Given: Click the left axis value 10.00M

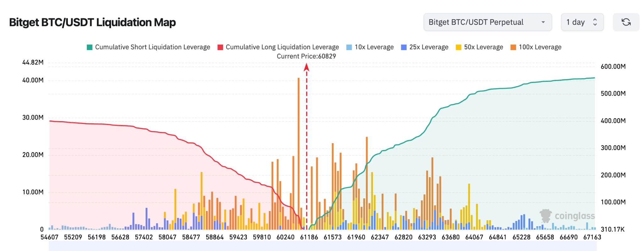Looking at the screenshot, I should pyautogui.click(x=33, y=192).
